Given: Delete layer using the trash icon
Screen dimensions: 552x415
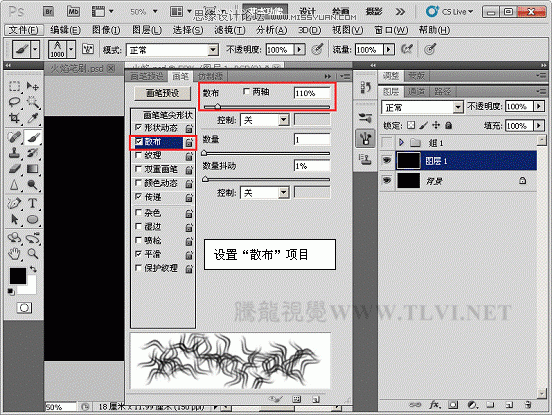Looking at the screenshot, I should click(527, 405).
